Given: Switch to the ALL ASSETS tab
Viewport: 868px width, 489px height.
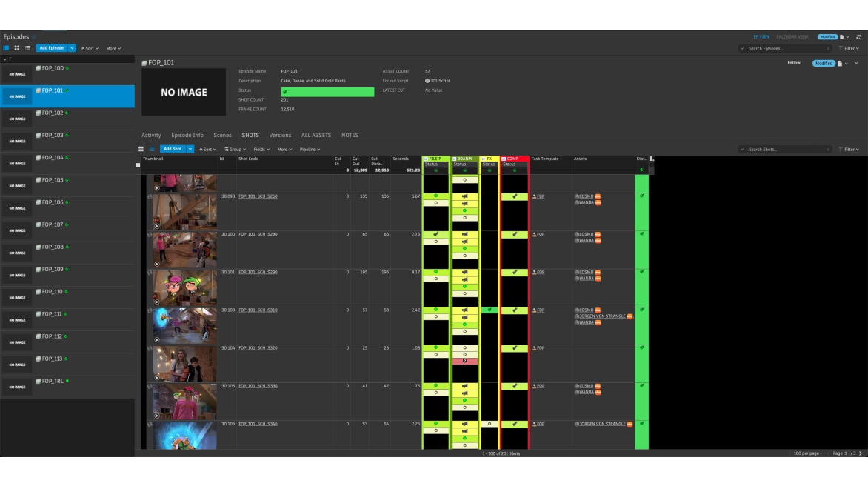Looking at the screenshot, I should coord(316,136).
